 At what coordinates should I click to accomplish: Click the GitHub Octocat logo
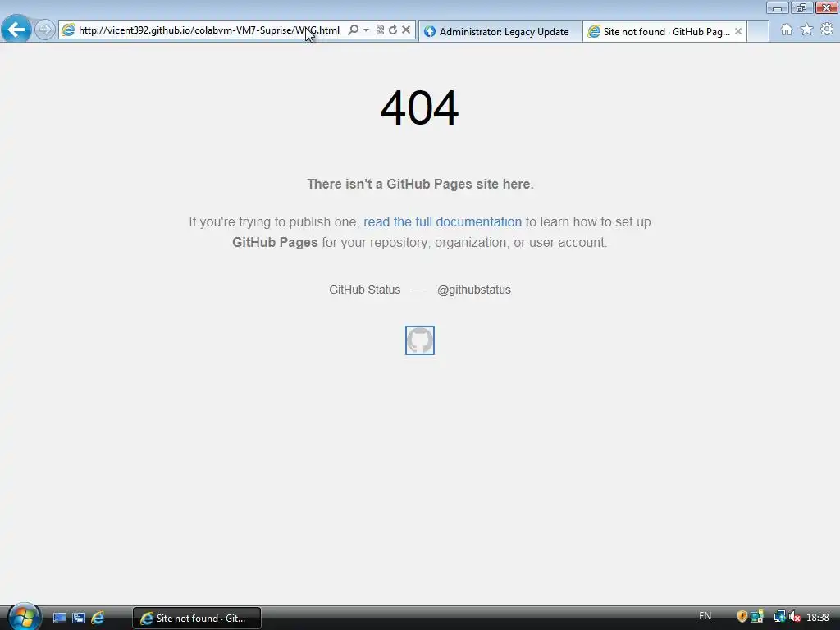[420, 340]
